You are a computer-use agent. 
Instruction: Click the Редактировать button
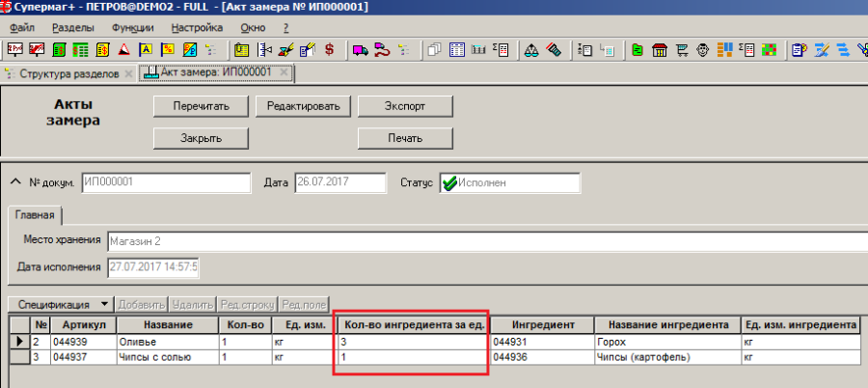[304, 106]
